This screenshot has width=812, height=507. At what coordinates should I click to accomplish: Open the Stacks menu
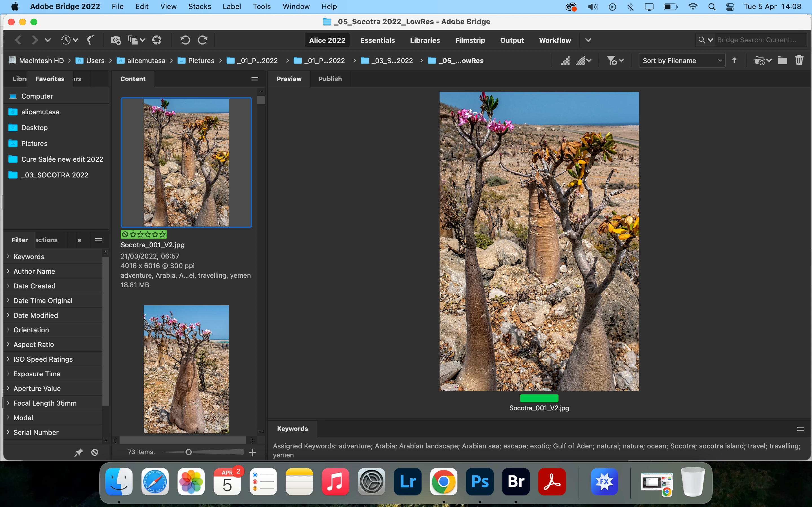[200, 6]
